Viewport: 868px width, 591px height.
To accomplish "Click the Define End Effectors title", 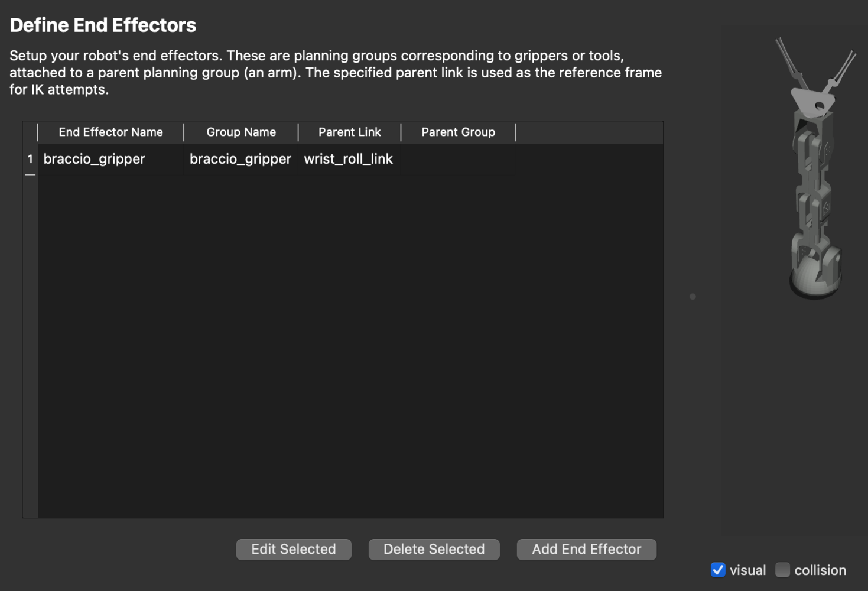I will pyautogui.click(x=103, y=25).
